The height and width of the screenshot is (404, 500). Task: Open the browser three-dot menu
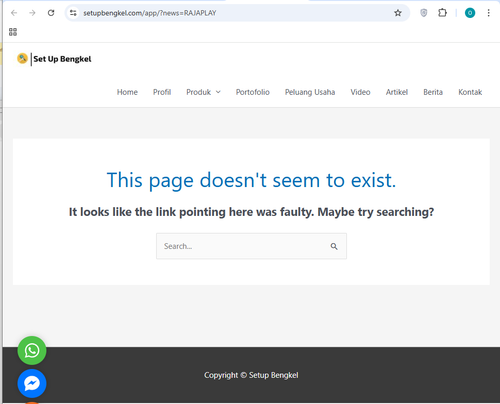488,13
